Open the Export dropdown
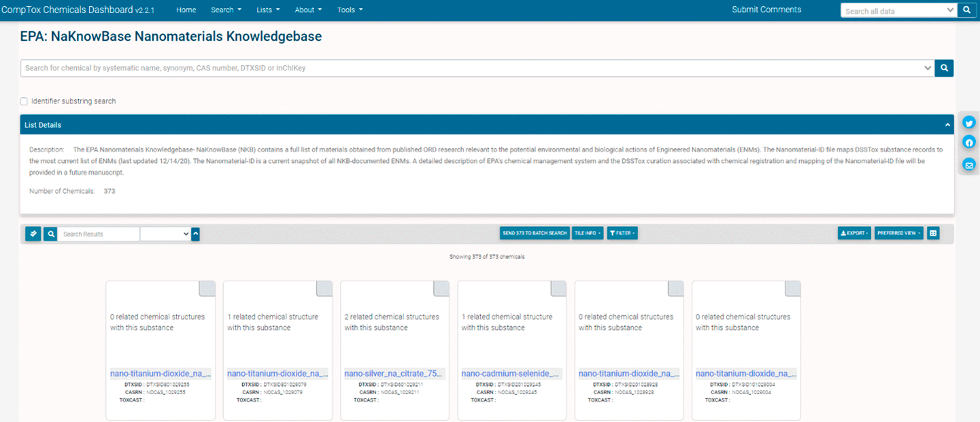980x422 pixels. pyautogui.click(x=854, y=233)
